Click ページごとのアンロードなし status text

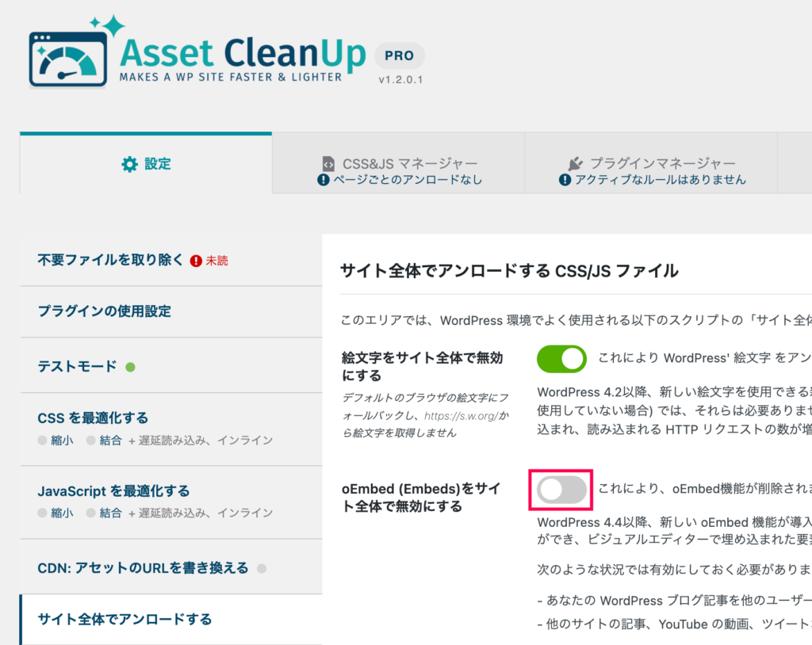coord(408,180)
